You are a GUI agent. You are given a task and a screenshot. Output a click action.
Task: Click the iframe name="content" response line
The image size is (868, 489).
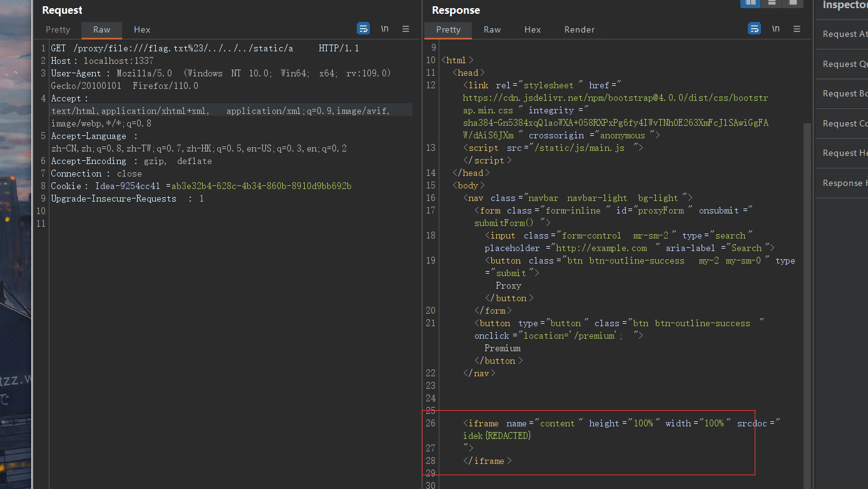click(621, 423)
